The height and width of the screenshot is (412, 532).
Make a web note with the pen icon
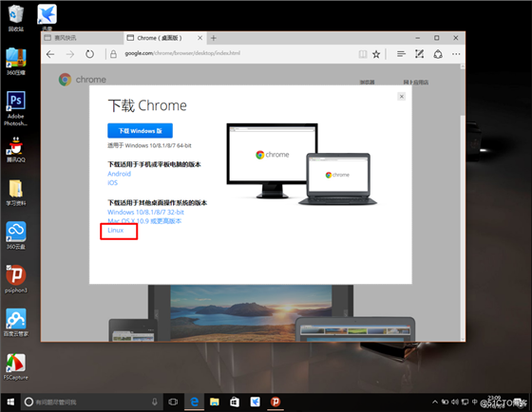[x=419, y=54]
